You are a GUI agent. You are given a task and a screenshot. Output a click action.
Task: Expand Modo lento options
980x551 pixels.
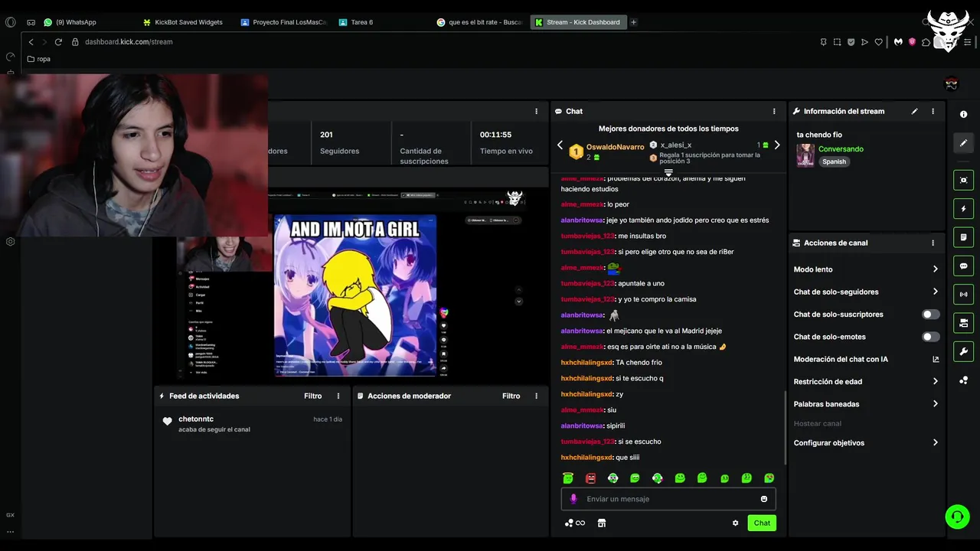coord(865,269)
